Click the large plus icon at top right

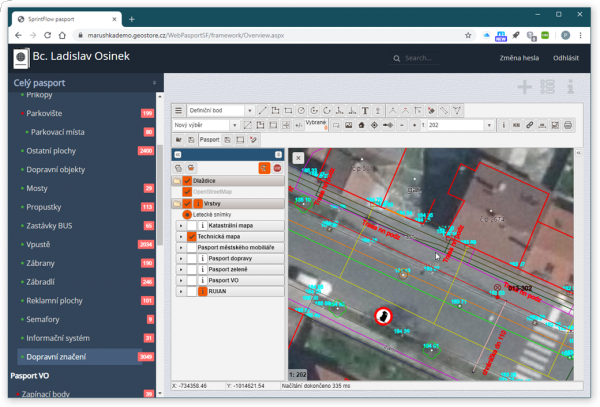(524, 87)
